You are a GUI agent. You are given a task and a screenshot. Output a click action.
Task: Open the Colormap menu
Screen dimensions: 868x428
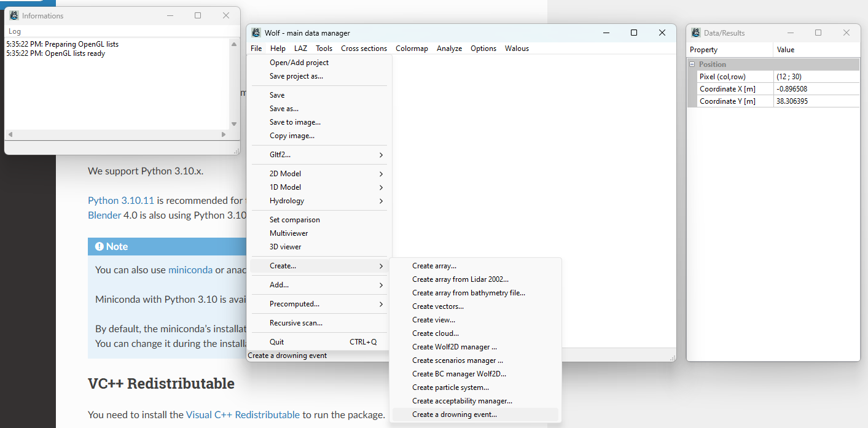[412, 49]
